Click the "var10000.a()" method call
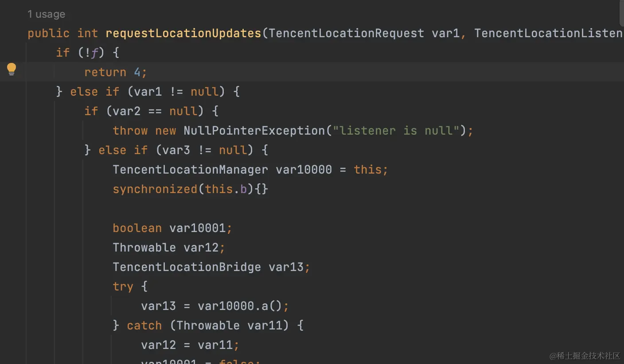The height and width of the screenshot is (364, 624). click(x=240, y=306)
